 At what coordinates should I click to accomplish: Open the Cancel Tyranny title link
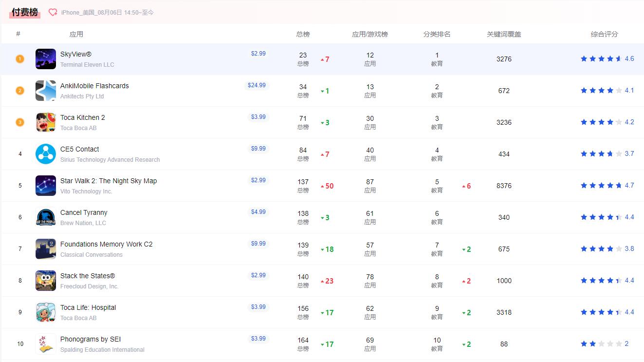[x=84, y=212]
